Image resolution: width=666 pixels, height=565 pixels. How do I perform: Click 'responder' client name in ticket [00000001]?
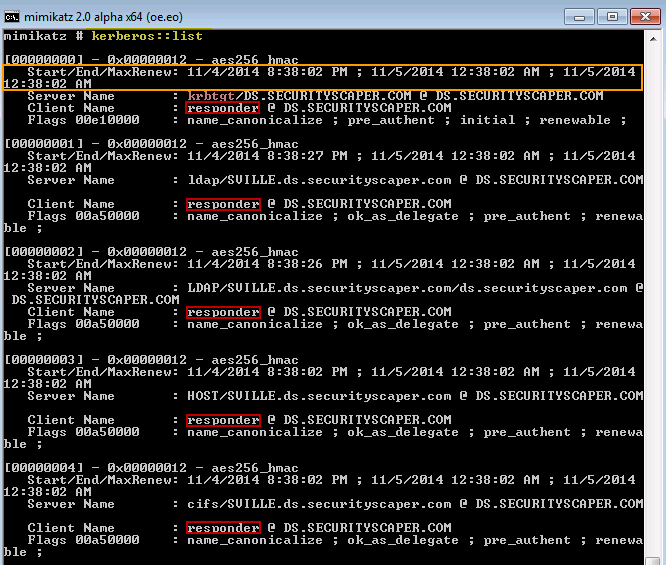tap(223, 204)
